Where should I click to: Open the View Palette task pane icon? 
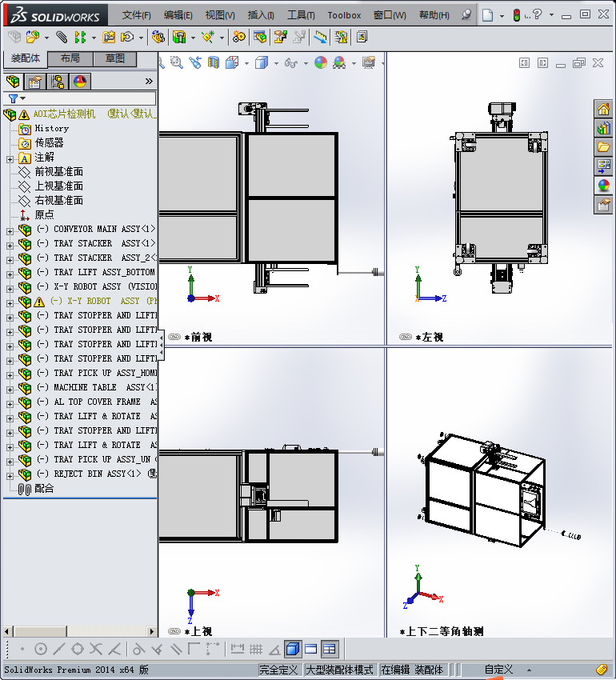point(604,166)
